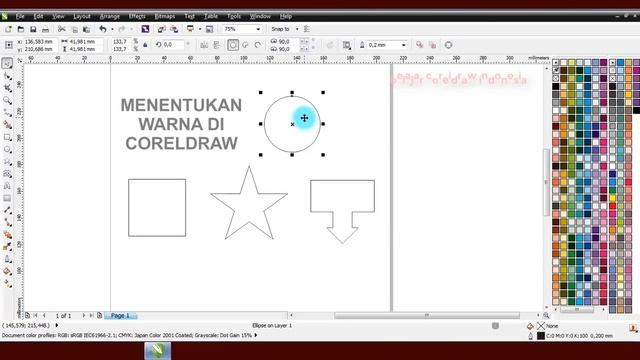Select the Freehand tool in the toolbox

tap(7, 113)
